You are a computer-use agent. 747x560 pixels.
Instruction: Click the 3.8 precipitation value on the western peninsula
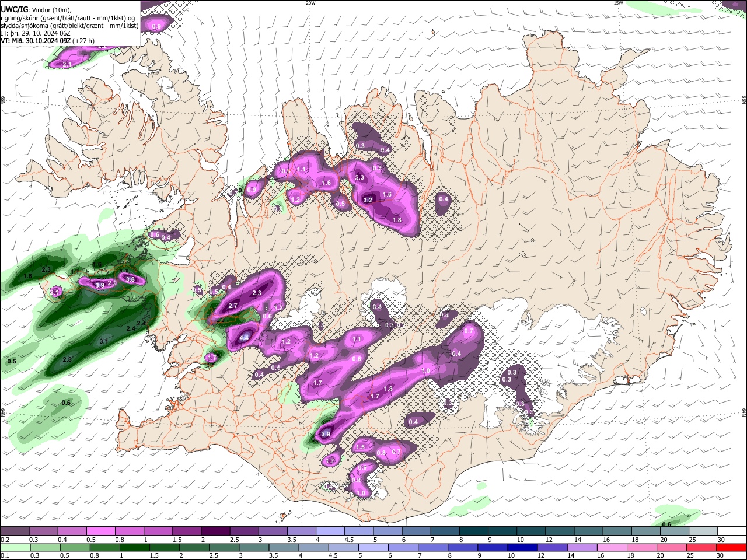130,280
